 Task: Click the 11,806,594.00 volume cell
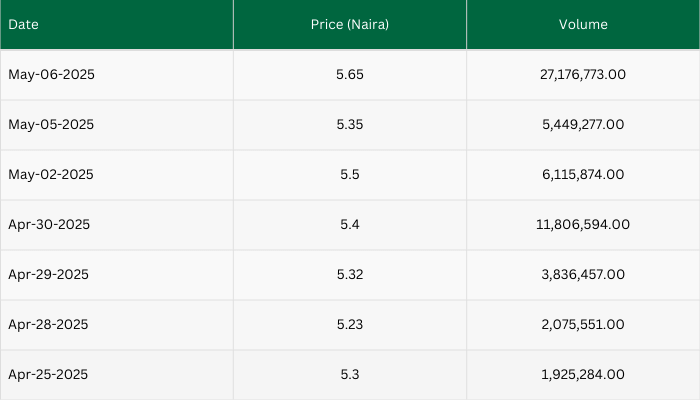coord(583,225)
